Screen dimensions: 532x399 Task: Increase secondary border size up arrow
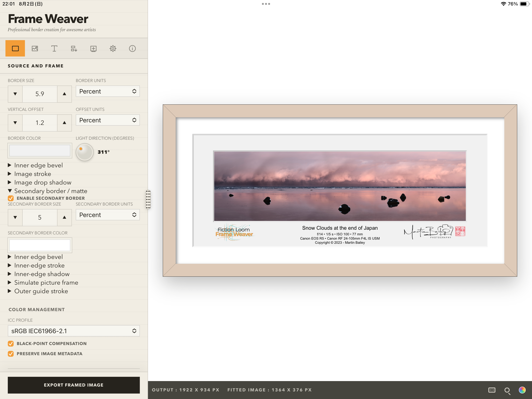coord(64,218)
